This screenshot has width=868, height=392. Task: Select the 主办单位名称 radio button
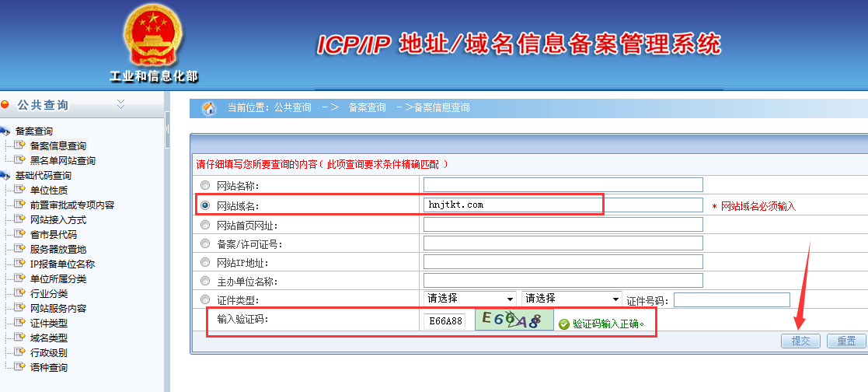205,281
